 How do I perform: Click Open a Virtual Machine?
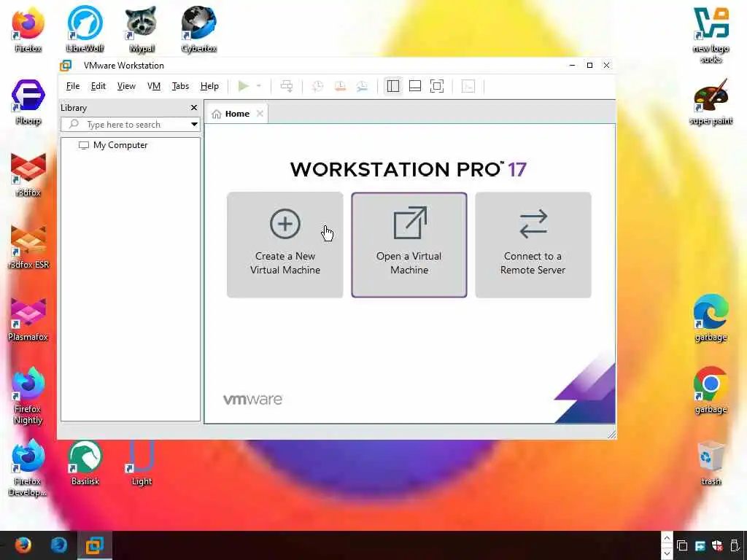pyautogui.click(x=409, y=245)
